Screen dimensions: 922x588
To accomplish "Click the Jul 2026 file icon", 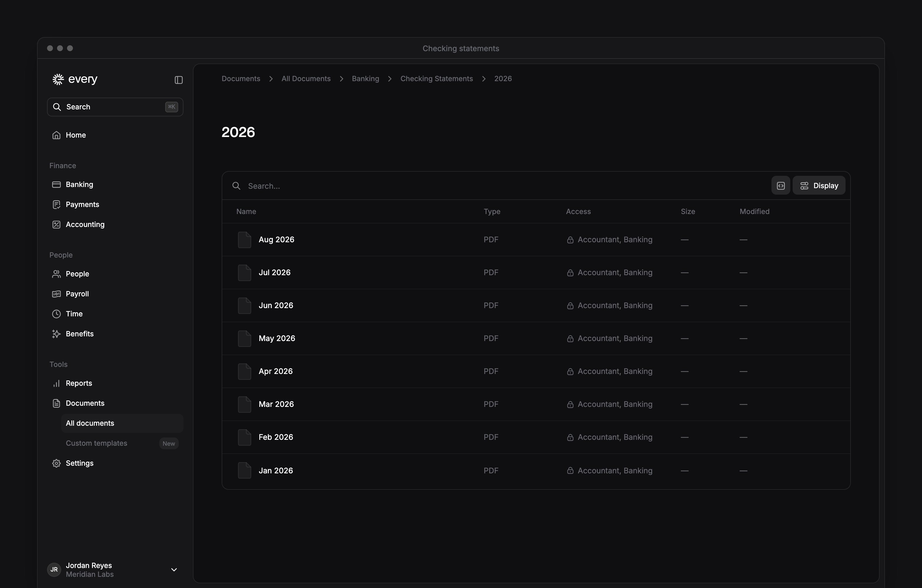I will coord(244,273).
